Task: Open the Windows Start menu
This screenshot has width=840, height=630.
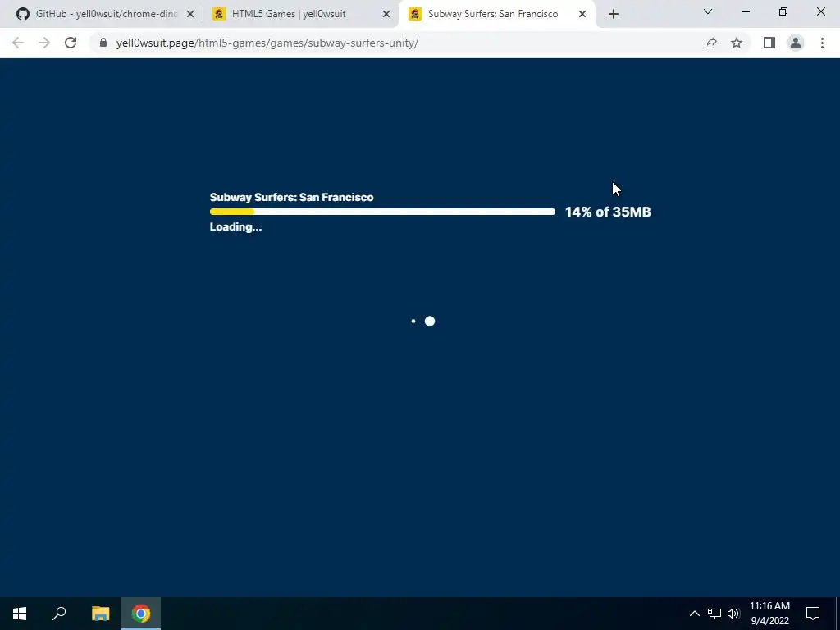Action: click(20, 614)
